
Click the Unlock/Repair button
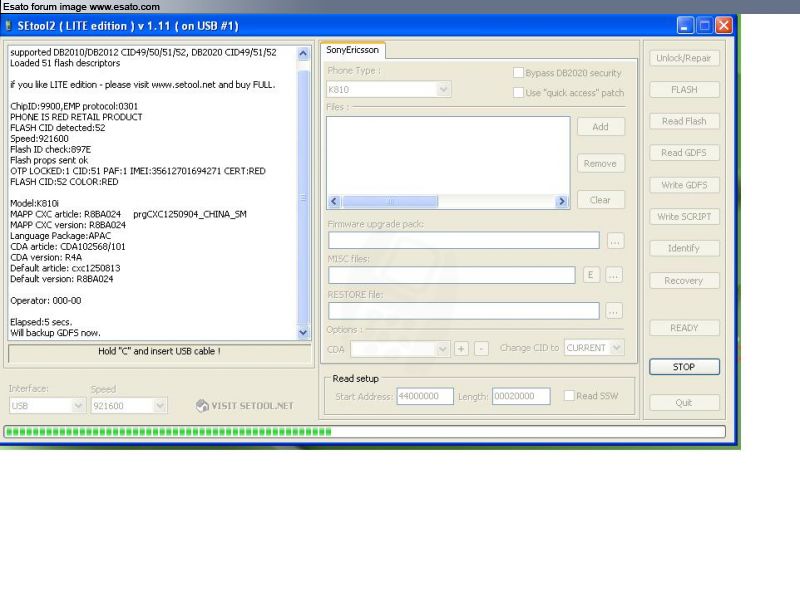pos(684,58)
